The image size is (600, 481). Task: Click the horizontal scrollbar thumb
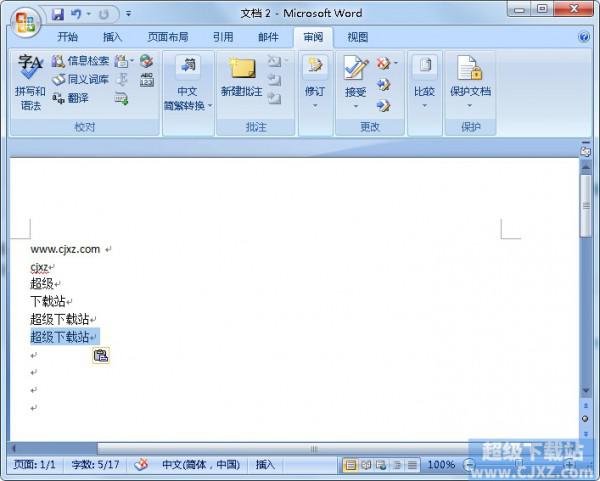coord(313,448)
